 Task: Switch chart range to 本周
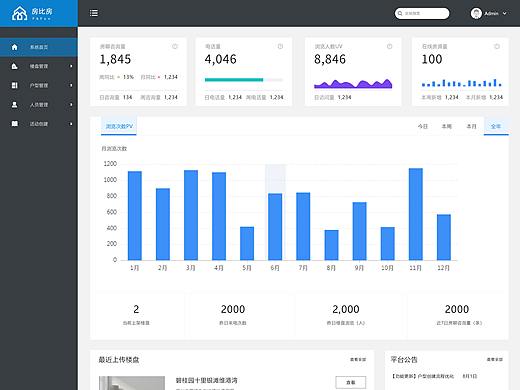[x=447, y=126]
